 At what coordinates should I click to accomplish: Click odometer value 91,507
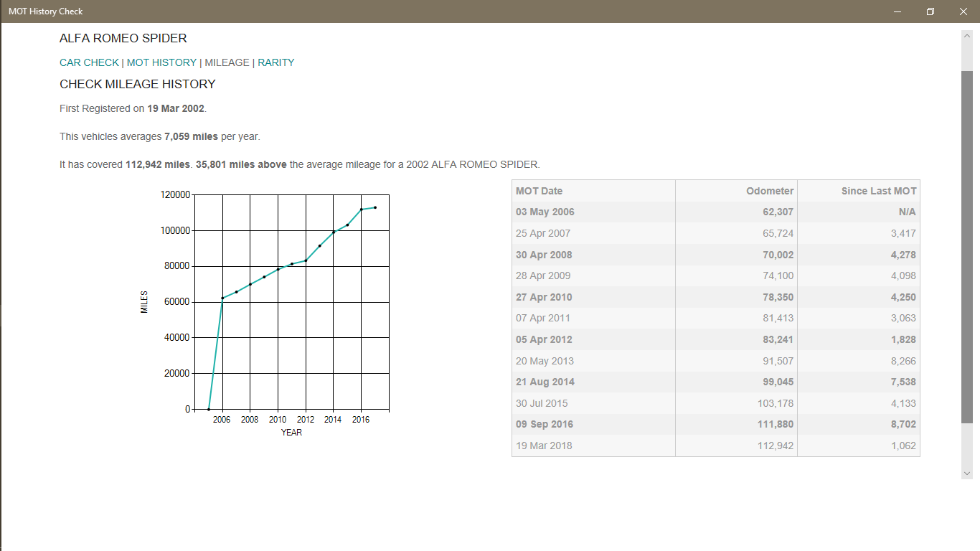point(778,361)
